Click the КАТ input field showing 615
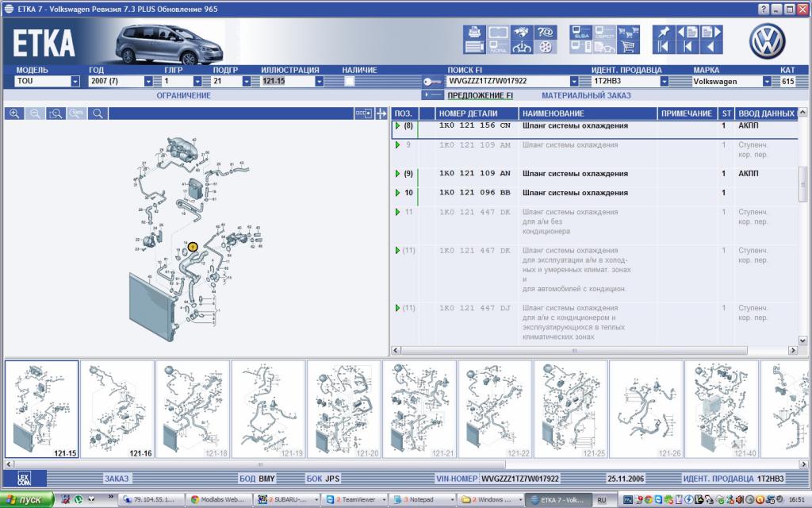The image size is (812, 508). pos(787,82)
